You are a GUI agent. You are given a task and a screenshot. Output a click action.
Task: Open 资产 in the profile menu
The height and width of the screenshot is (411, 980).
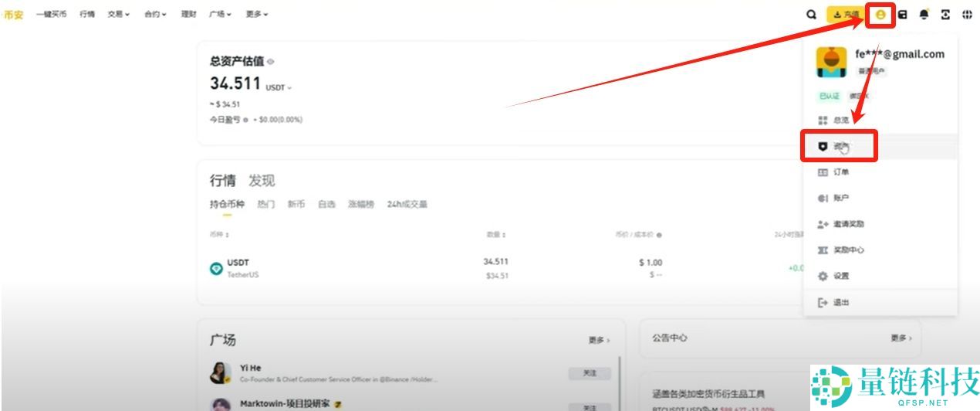click(x=880, y=147)
